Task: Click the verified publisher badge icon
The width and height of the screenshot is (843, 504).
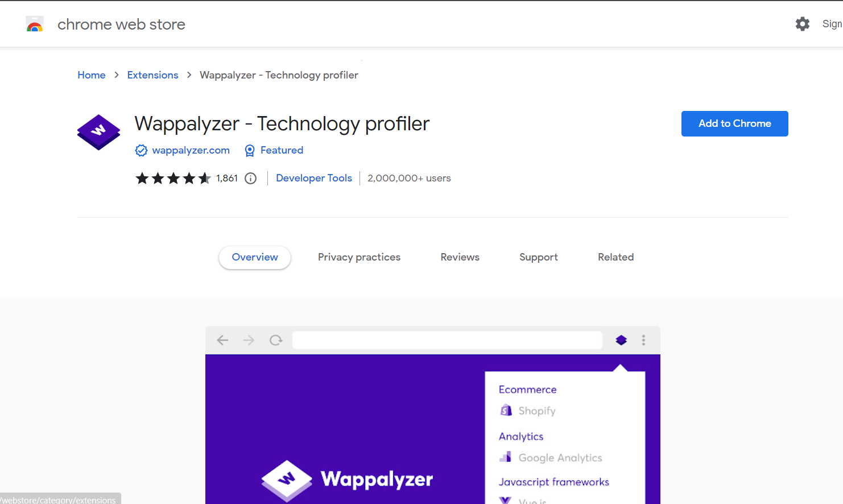Action: pos(141,150)
